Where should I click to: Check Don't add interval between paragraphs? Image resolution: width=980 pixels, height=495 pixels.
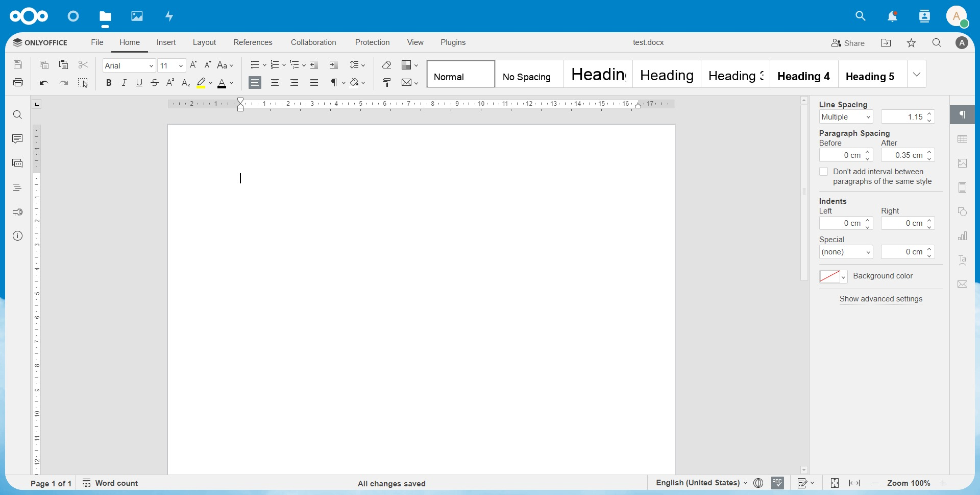(x=823, y=172)
